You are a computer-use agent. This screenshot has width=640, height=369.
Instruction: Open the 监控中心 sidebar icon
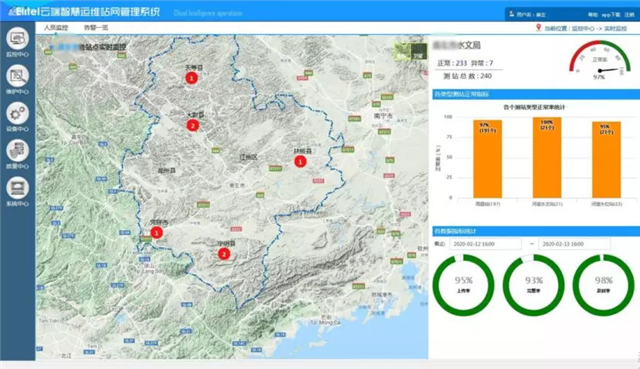pos(17,38)
